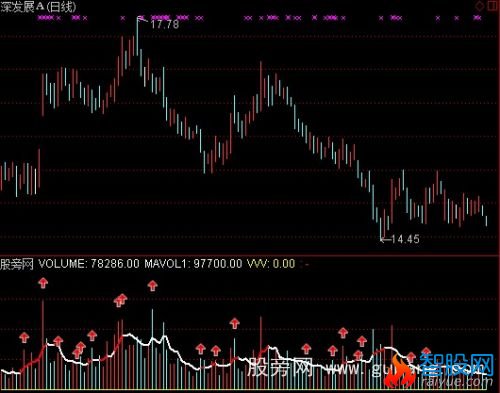Image resolution: width=500 pixels, height=393 pixels.
Task: Select the candlestick at the 17.78 high
Action: click(137, 36)
